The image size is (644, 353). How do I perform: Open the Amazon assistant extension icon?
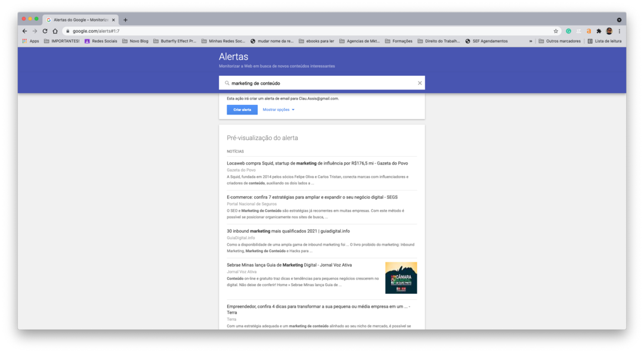(x=589, y=31)
